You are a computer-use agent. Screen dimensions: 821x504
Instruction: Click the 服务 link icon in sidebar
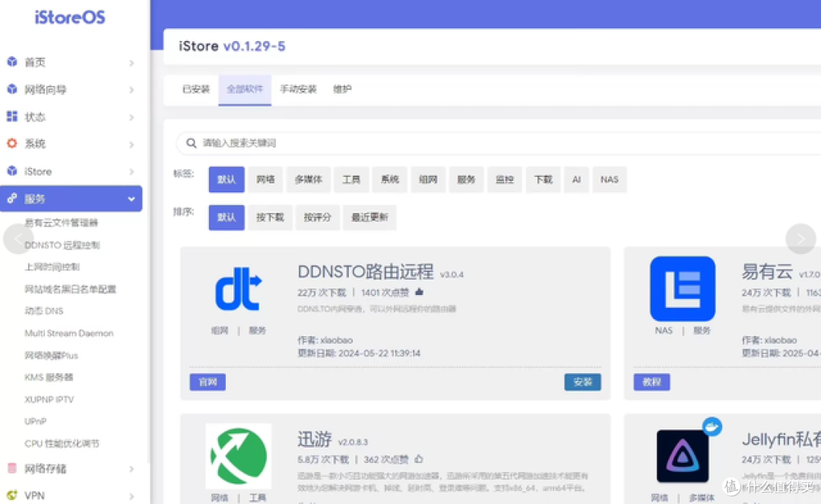12,198
